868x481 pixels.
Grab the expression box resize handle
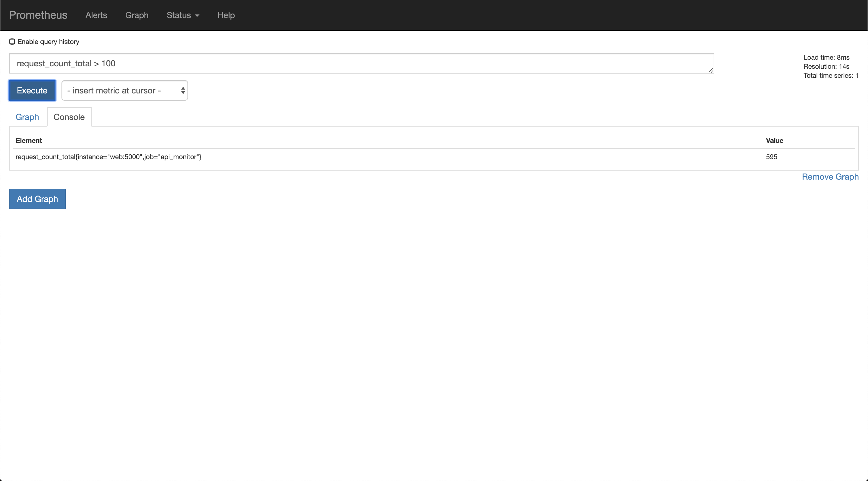(x=711, y=70)
